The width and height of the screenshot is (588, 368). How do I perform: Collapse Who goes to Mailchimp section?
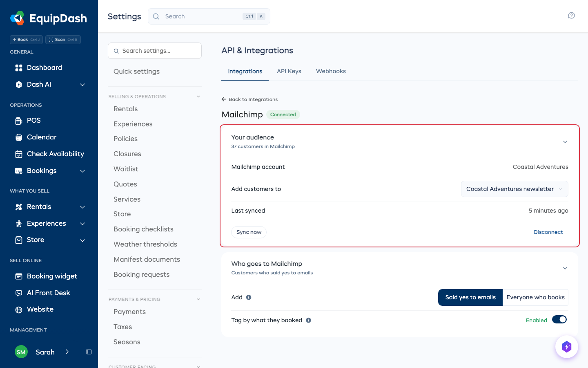coord(565,268)
